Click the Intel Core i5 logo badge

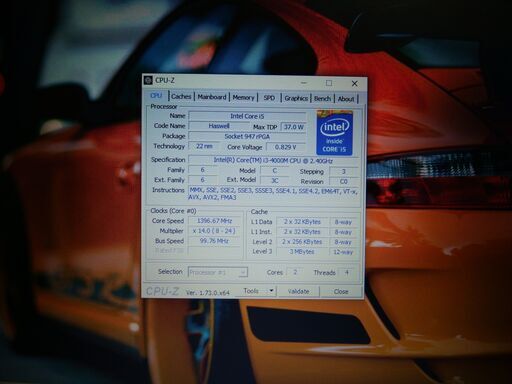pos(334,133)
